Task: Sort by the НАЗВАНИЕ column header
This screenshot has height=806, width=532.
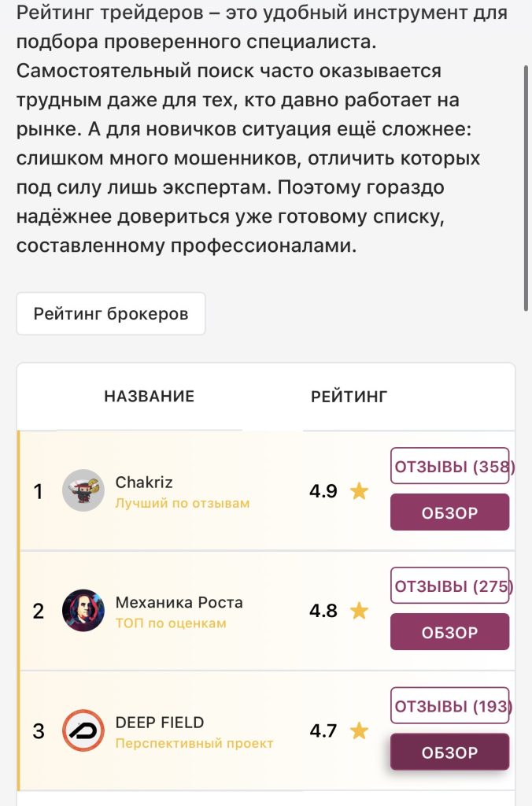Action: [149, 397]
